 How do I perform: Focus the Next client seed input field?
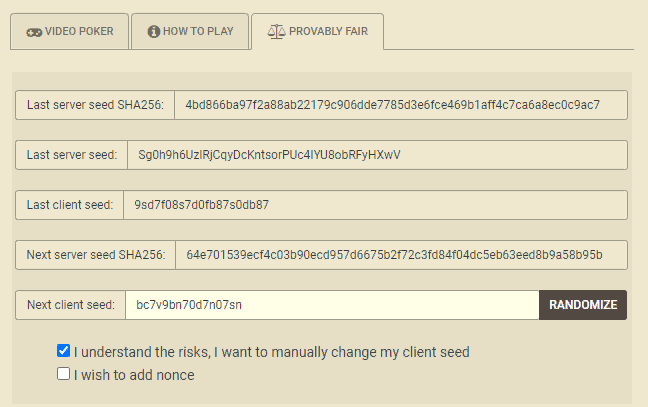pyautogui.click(x=332, y=305)
